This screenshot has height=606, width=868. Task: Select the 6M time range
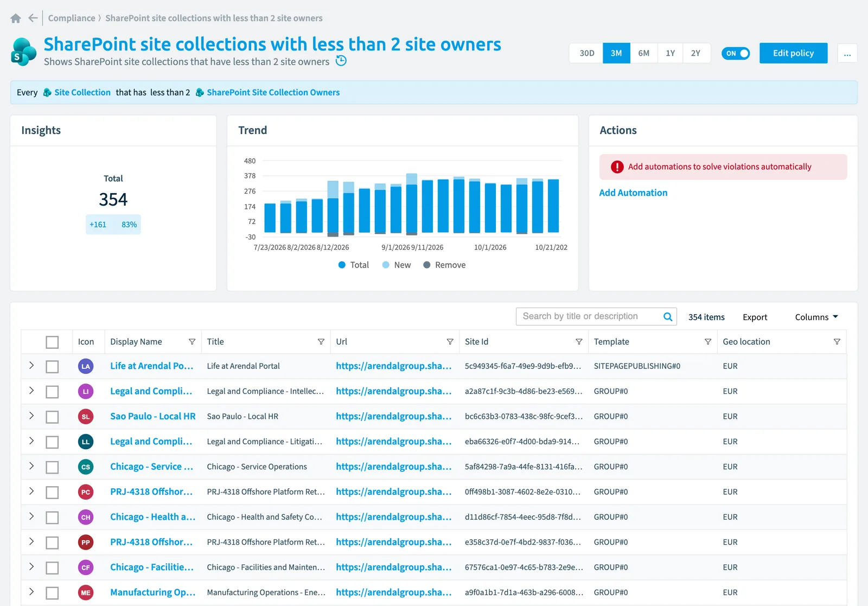(x=644, y=53)
